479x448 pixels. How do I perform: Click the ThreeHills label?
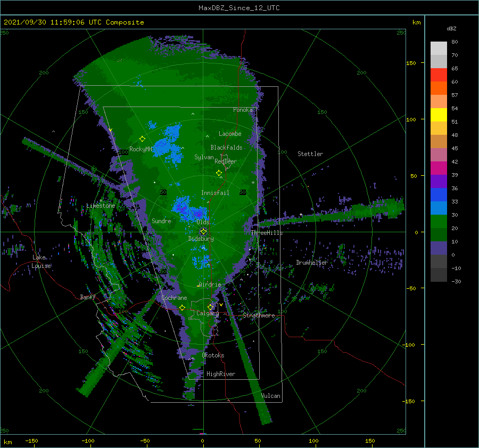point(267,233)
